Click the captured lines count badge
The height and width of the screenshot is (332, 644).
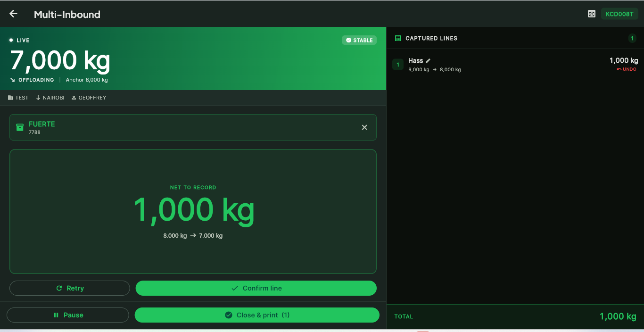(x=632, y=38)
